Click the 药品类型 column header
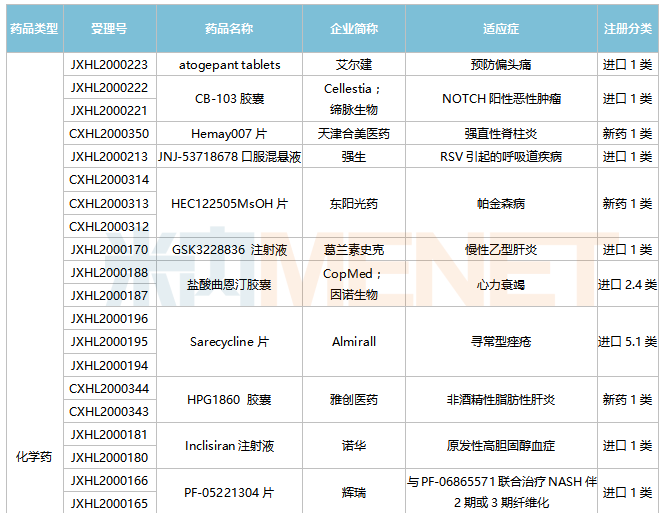This screenshot has height=513, width=663. (x=34, y=29)
